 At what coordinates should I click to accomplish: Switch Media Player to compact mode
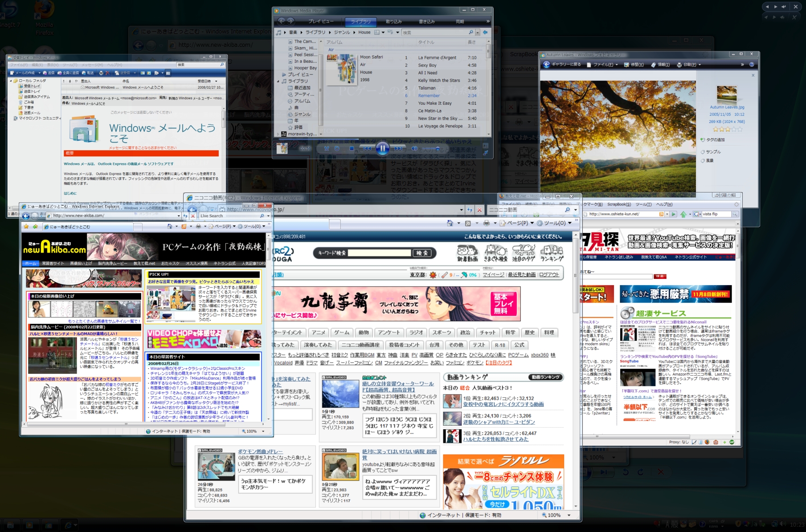click(x=485, y=152)
